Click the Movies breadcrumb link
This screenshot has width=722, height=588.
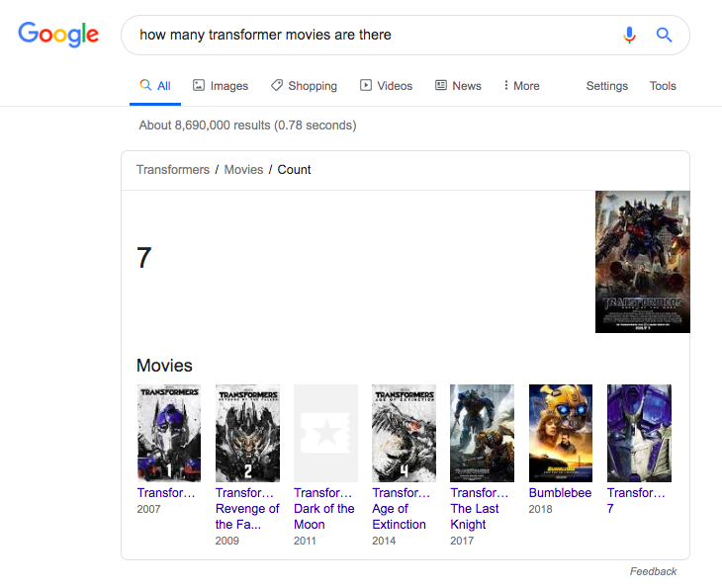[x=243, y=170]
